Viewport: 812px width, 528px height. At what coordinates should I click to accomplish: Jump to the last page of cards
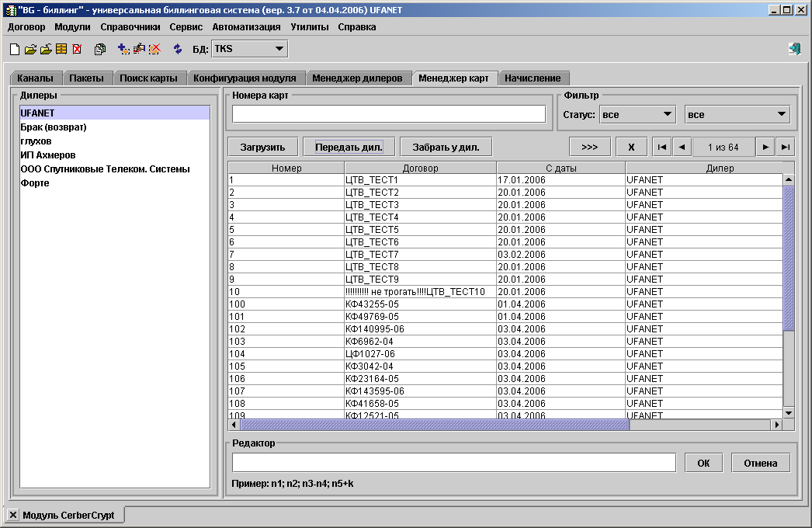pyautogui.click(x=786, y=147)
